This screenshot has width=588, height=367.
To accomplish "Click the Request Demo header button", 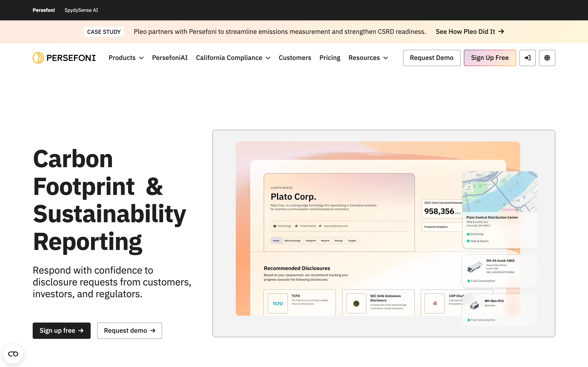I will click(432, 58).
